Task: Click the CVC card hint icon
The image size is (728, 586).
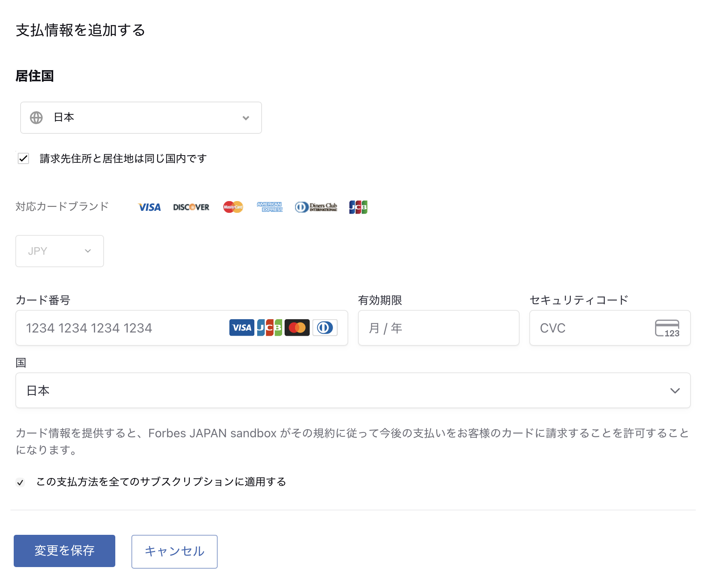Action: [667, 328]
